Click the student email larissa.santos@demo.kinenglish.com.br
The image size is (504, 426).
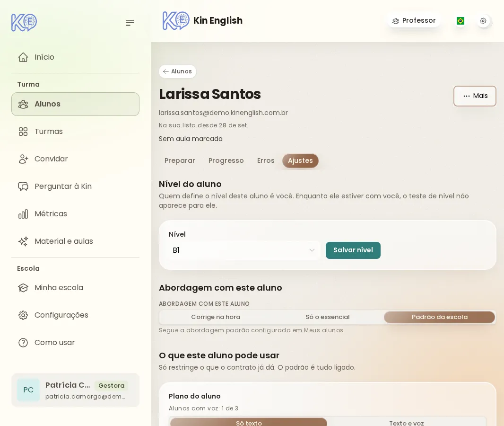223,113
